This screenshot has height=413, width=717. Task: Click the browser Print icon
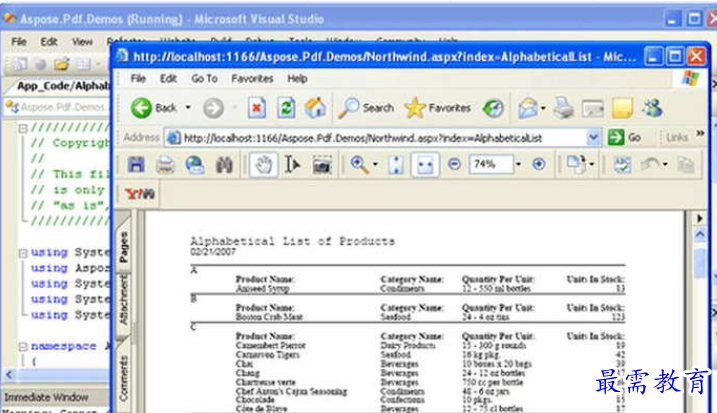point(563,108)
